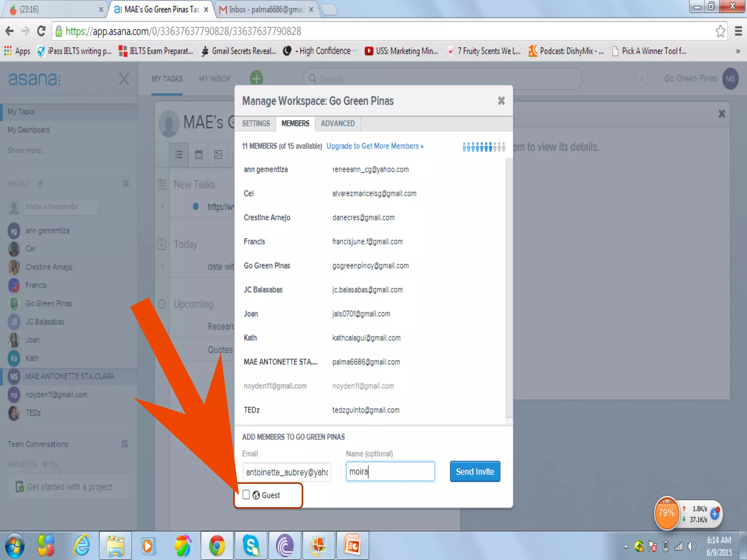Switch to the SETTINGS tab
Viewport: 747px width, 560px height.
click(x=256, y=124)
